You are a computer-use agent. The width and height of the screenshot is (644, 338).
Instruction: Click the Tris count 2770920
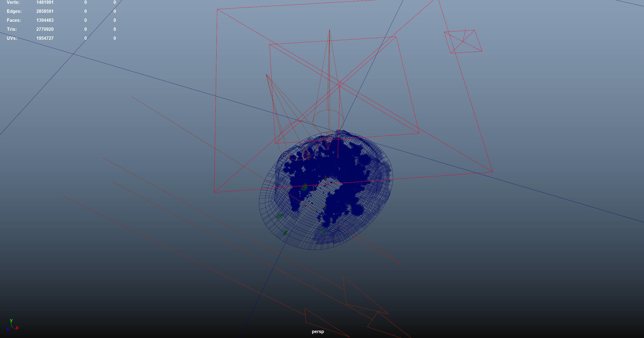[45, 29]
